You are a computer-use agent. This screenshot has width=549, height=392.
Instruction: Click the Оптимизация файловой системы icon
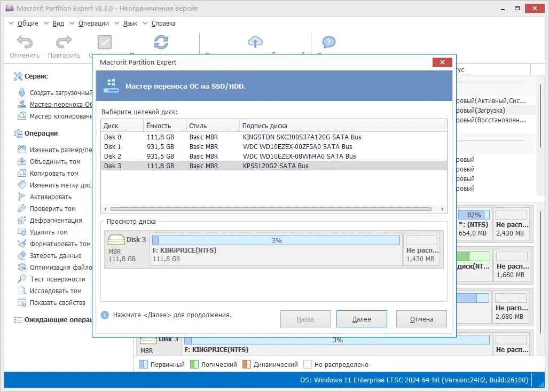22,267
